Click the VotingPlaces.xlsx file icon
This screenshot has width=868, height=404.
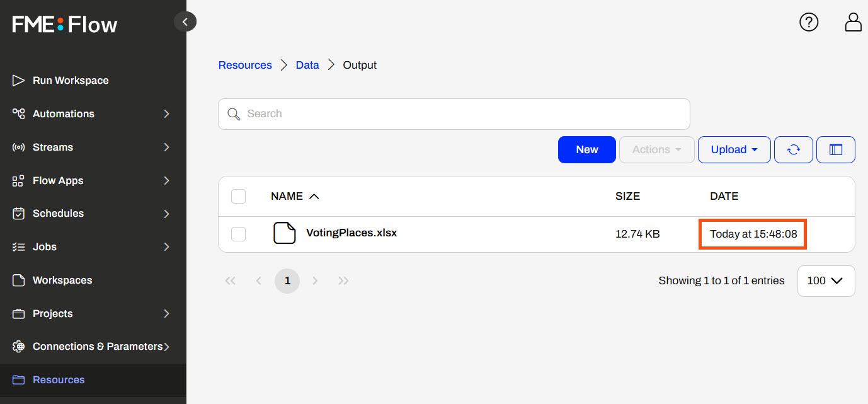click(284, 233)
